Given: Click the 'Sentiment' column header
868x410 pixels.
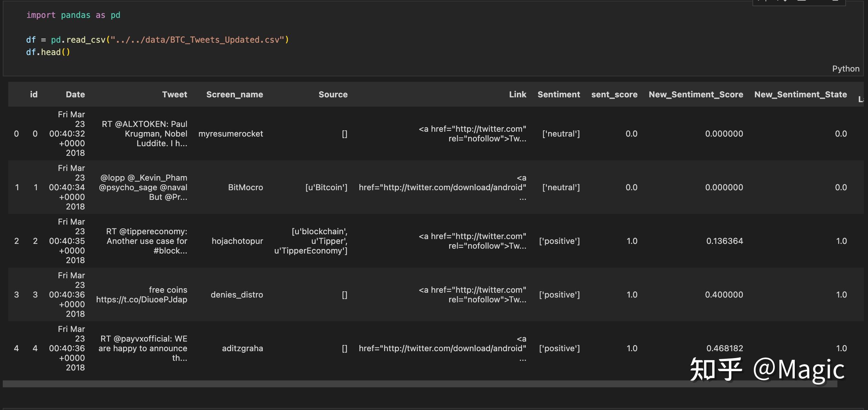Looking at the screenshot, I should (x=559, y=95).
